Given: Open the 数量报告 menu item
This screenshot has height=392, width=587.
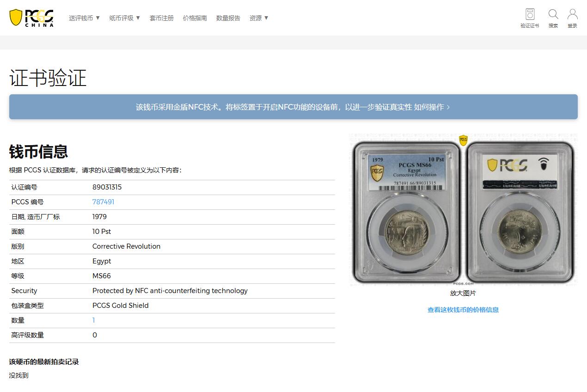Looking at the screenshot, I should pyautogui.click(x=228, y=18).
